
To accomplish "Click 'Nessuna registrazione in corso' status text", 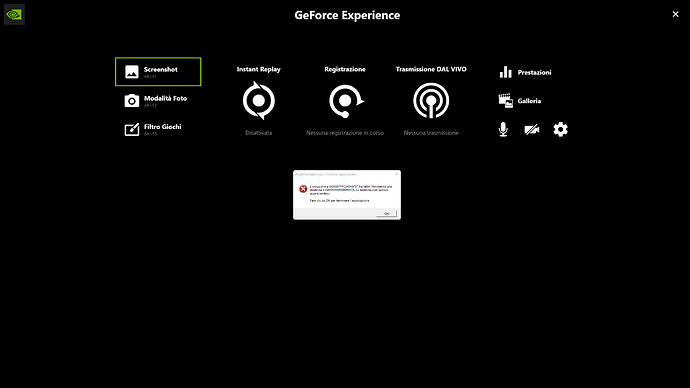I will 345,133.
